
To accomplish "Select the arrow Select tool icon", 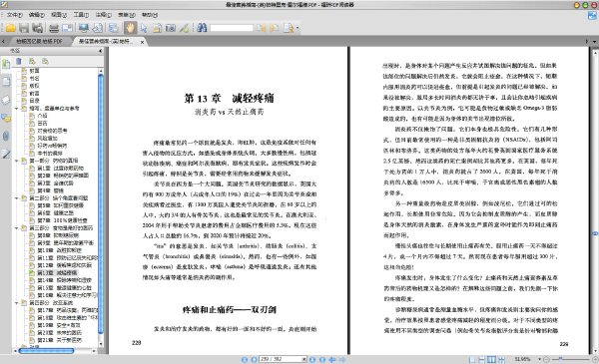I will click(144, 28).
